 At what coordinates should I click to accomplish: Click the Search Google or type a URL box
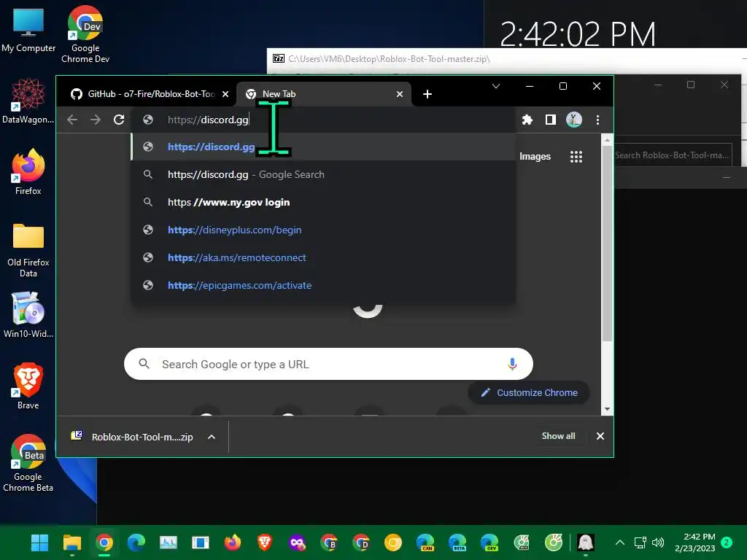328,364
